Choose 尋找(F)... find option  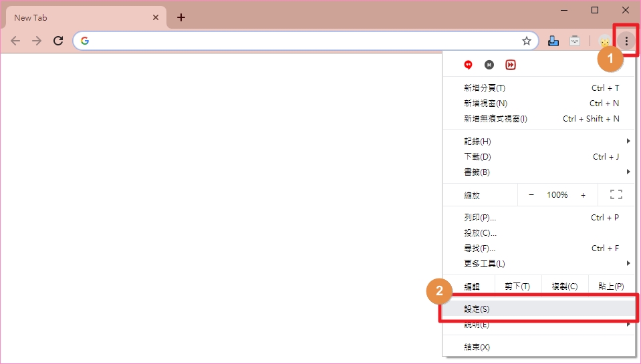point(539,248)
